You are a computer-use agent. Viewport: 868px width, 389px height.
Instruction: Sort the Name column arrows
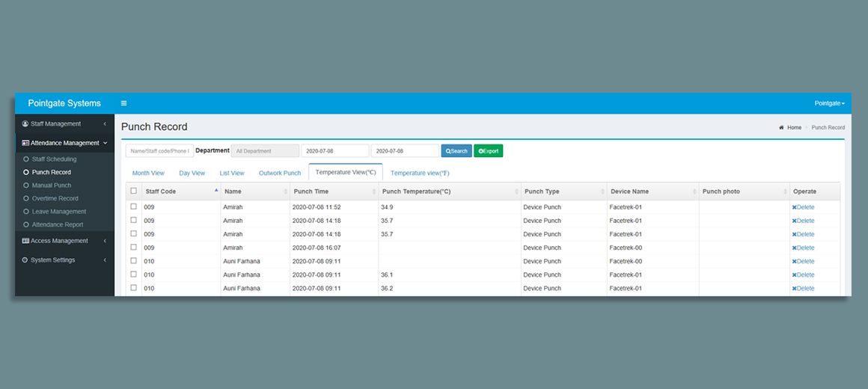(286, 192)
